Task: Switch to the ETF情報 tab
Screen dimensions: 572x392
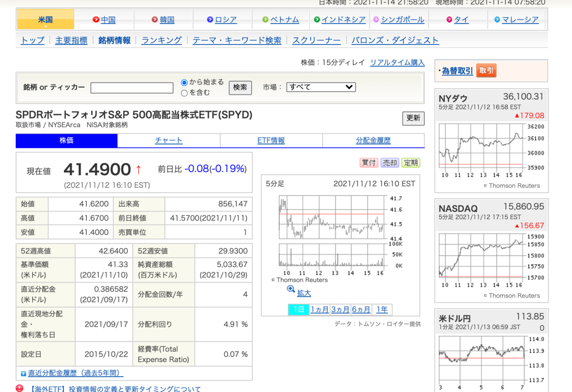Action: 271,141
